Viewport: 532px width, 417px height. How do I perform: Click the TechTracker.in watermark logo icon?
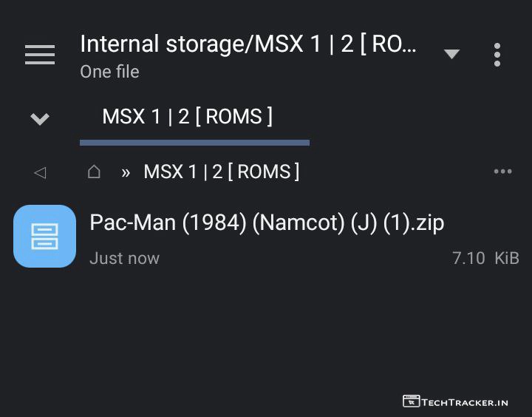(x=411, y=401)
